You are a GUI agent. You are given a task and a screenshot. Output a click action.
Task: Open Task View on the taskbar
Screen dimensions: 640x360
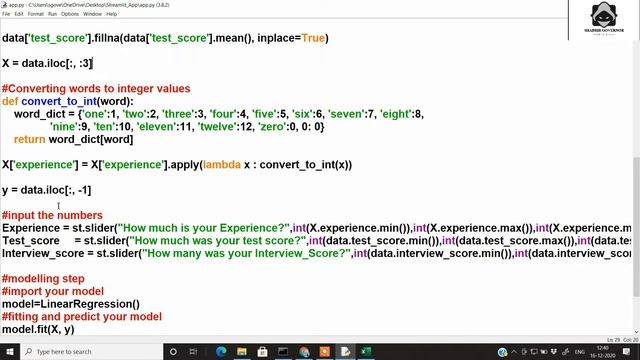point(193,351)
